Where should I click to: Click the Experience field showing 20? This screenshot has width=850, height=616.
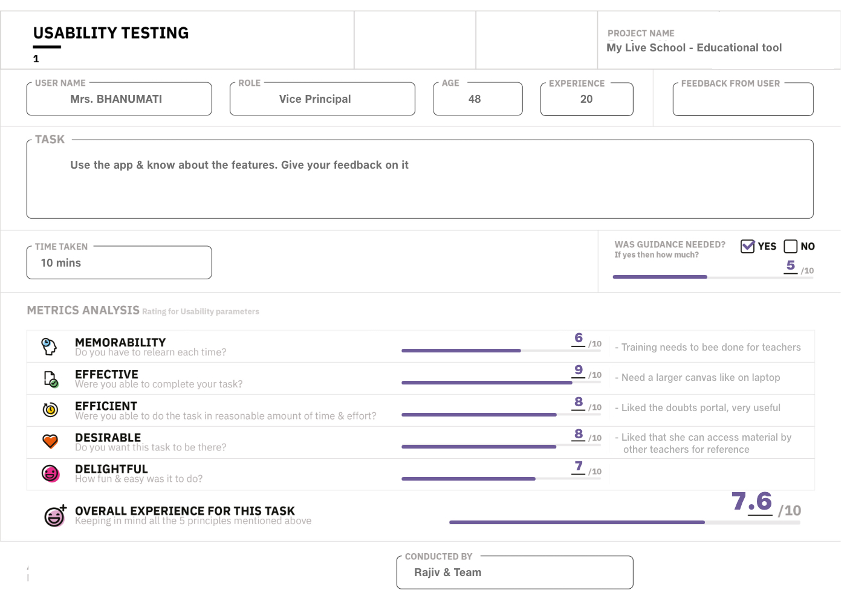point(586,99)
